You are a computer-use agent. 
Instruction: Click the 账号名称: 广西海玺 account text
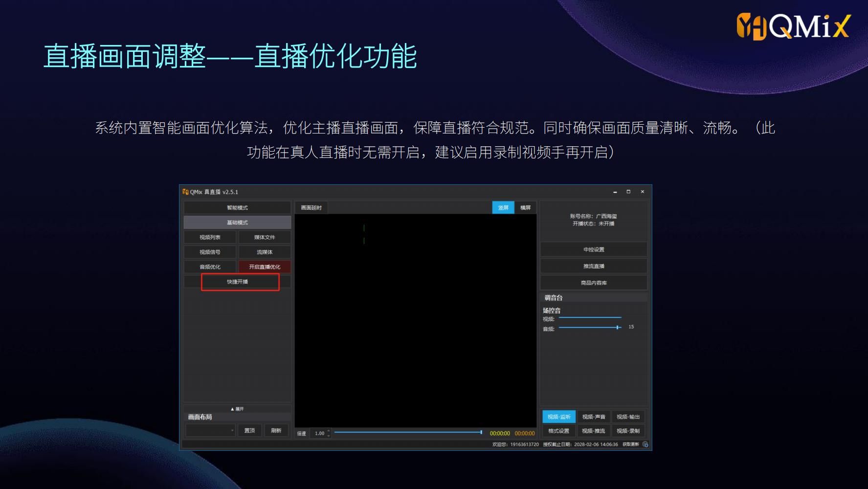[594, 216]
